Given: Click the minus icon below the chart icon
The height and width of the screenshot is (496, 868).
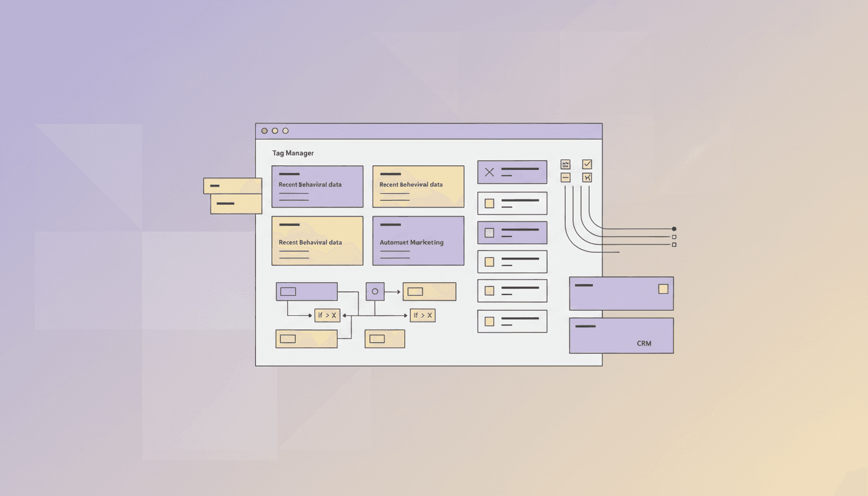Looking at the screenshot, I should click(x=565, y=178).
